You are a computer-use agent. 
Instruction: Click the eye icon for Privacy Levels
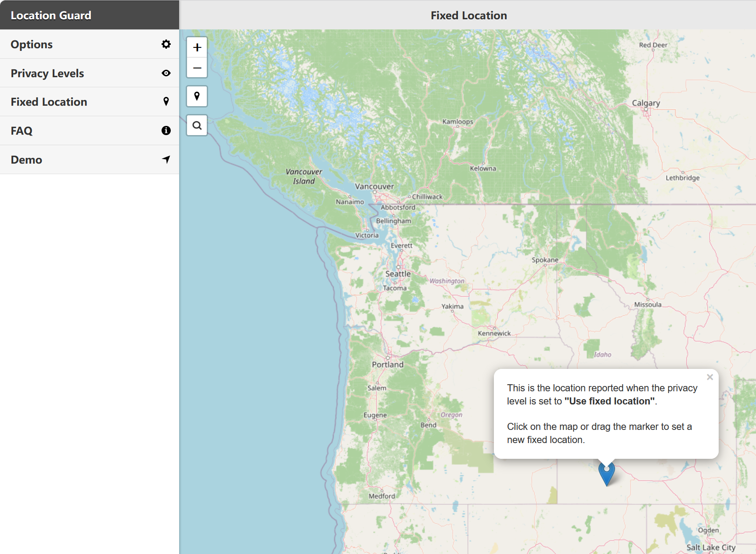(x=166, y=73)
